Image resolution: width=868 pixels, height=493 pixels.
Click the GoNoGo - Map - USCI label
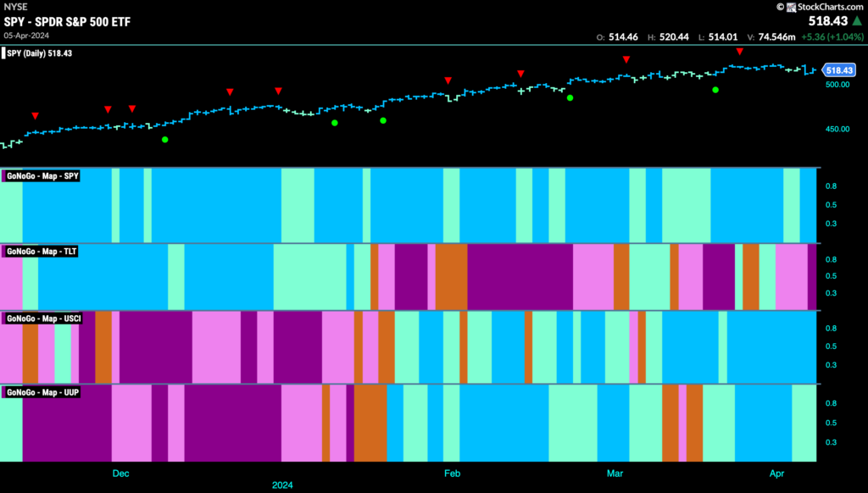coord(43,319)
